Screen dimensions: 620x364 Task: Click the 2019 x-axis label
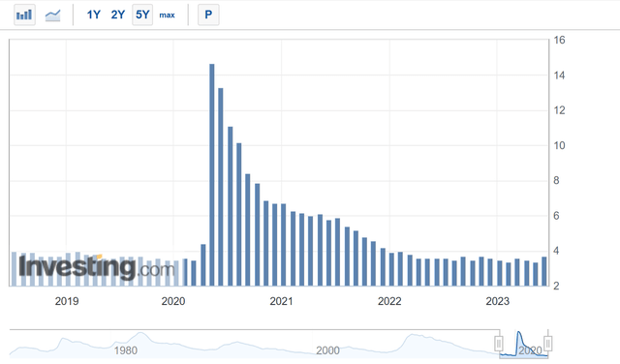tap(67, 301)
